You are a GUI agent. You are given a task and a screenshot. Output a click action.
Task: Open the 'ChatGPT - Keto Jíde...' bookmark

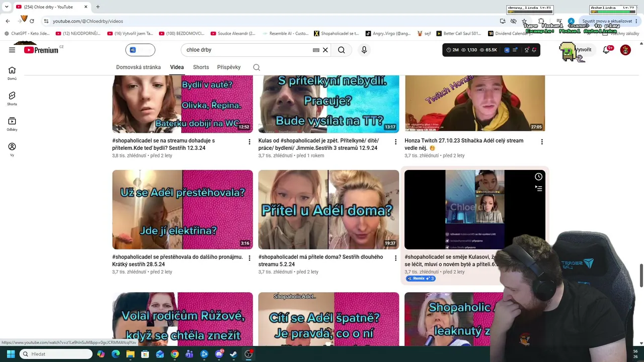[x=27, y=34]
